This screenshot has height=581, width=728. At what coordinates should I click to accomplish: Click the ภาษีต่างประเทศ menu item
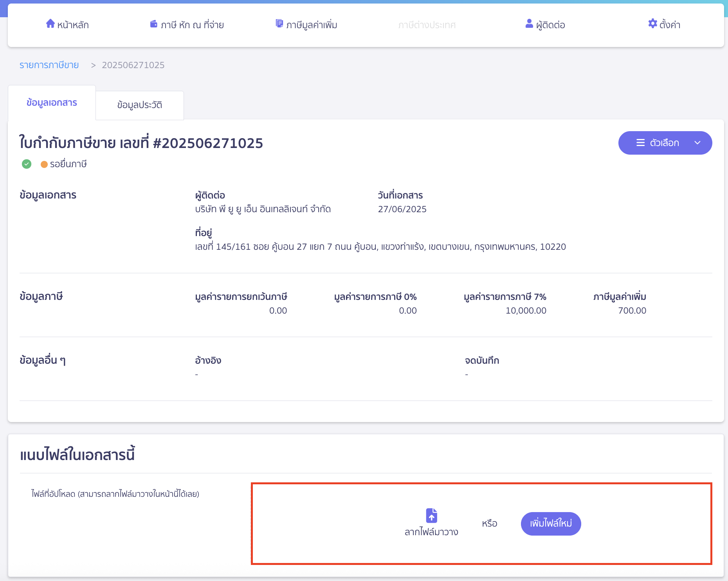(x=427, y=25)
